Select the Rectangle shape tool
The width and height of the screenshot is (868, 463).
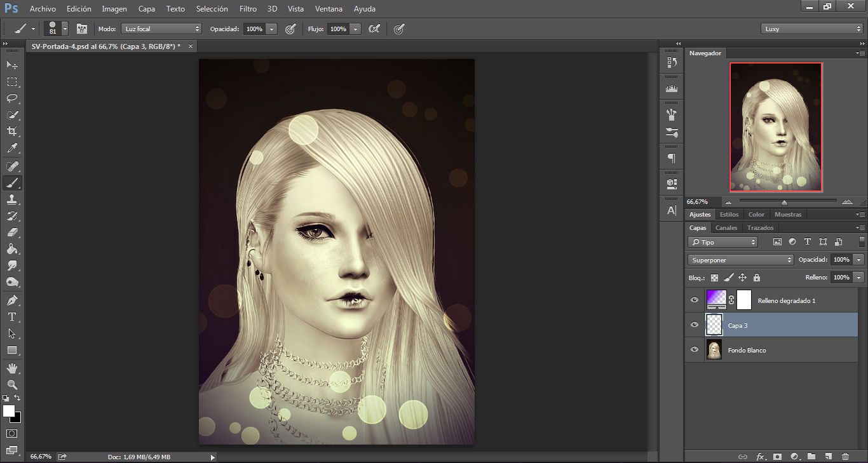click(12, 350)
